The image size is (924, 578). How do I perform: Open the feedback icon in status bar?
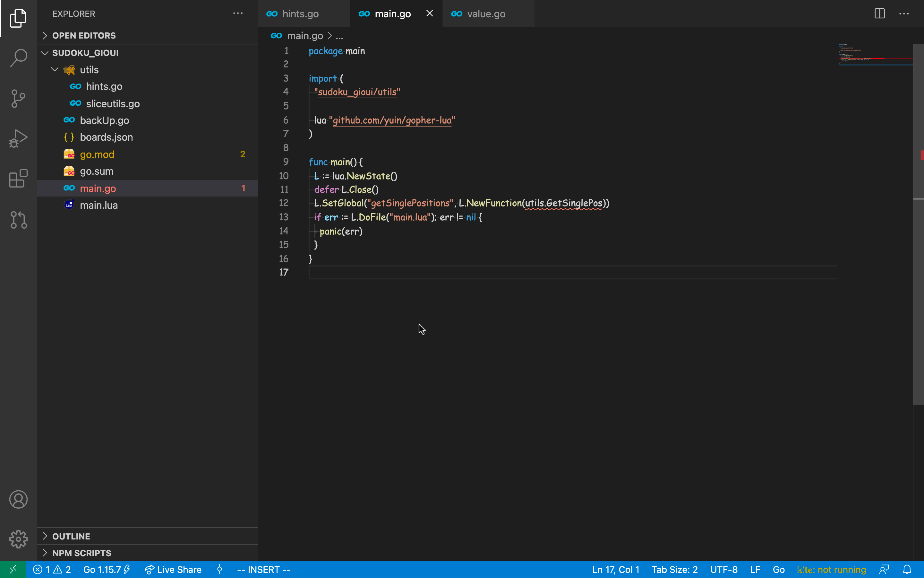pyautogui.click(x=884, y=570)
